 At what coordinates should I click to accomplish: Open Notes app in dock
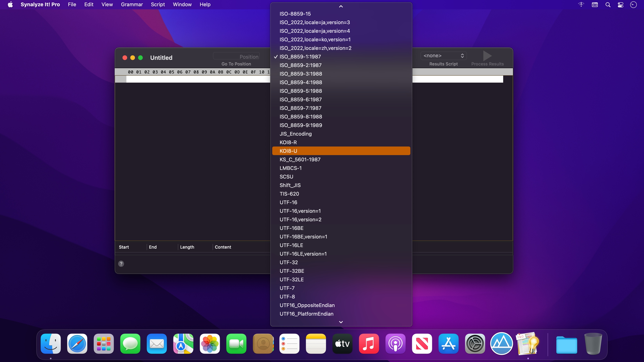(x=316, y=344)
